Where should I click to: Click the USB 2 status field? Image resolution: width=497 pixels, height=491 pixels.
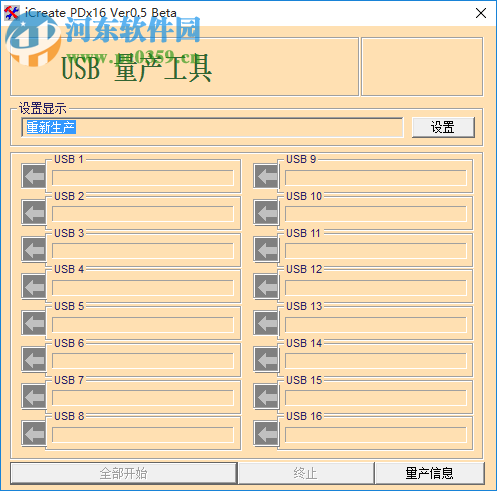coord(143,214)
